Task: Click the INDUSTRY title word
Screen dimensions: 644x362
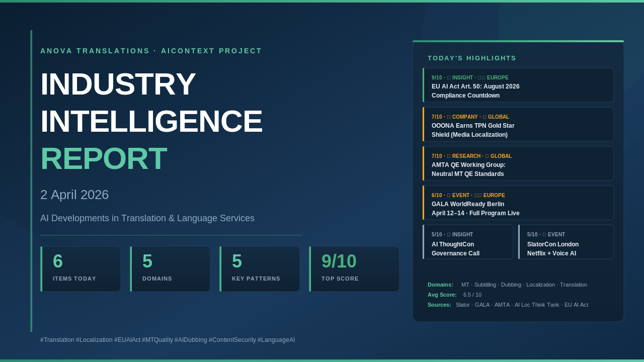Action: tap(118, 84)
